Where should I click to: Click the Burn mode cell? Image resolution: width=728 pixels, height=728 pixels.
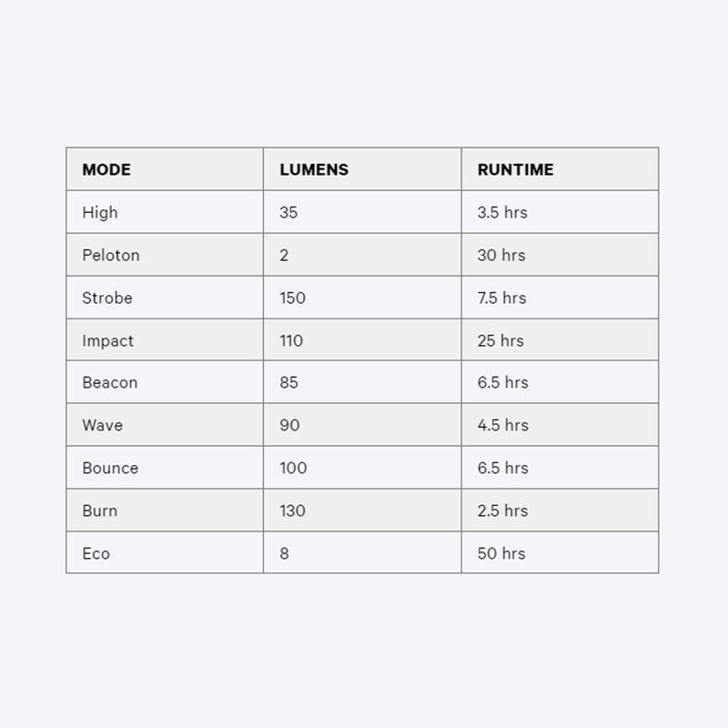[165, 511]
